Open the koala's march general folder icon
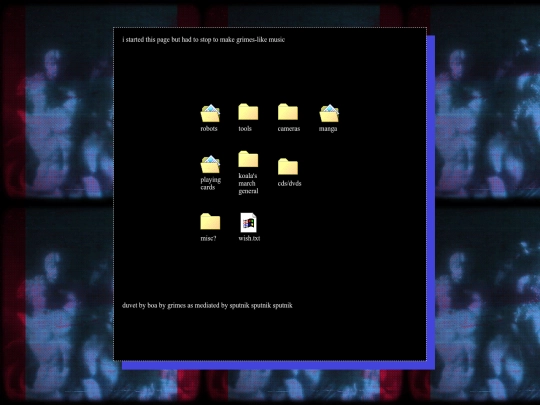 tap(248, 159)
